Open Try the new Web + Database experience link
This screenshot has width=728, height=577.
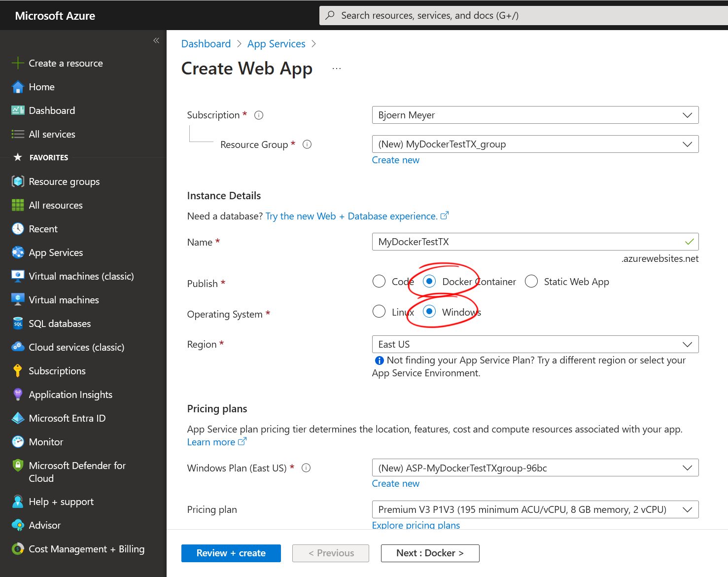pyautogui.click(x=357, y=216)
